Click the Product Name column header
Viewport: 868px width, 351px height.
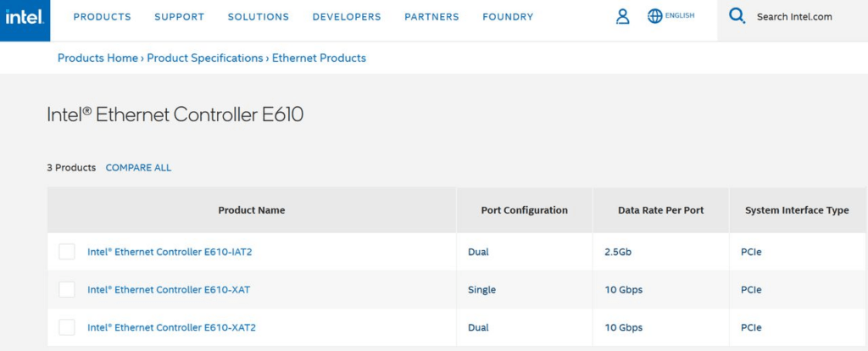(x=252, y=210)
